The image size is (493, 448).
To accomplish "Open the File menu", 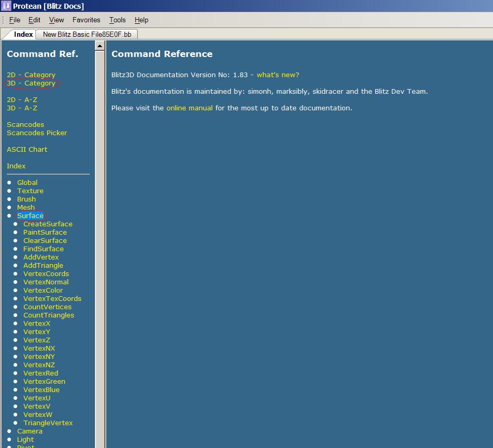I will 15,20.
